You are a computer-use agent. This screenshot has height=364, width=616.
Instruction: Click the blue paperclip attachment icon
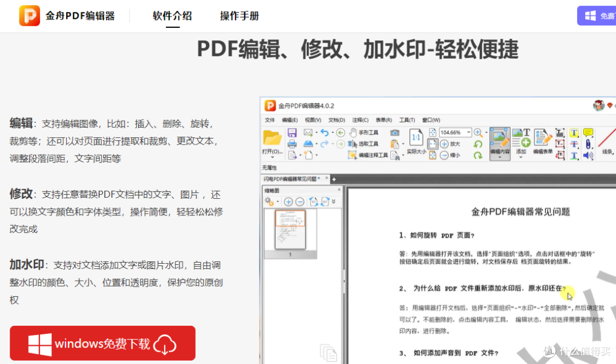(x=588, y=144)
